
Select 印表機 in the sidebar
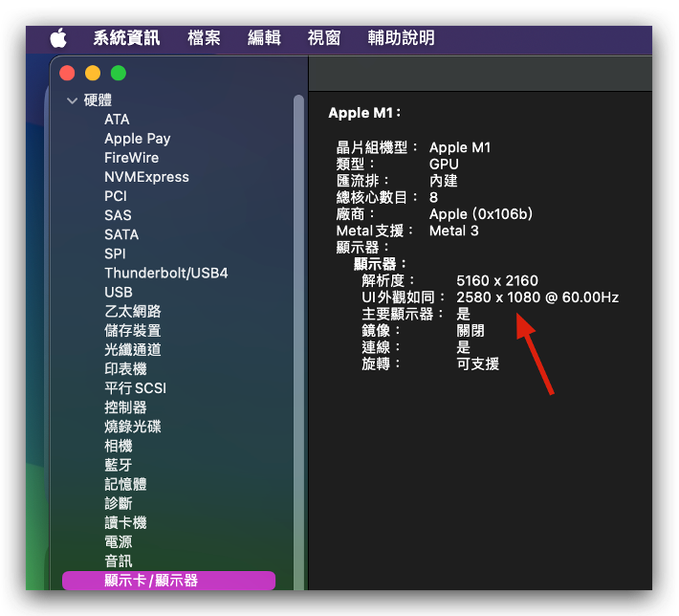[125, 369]
